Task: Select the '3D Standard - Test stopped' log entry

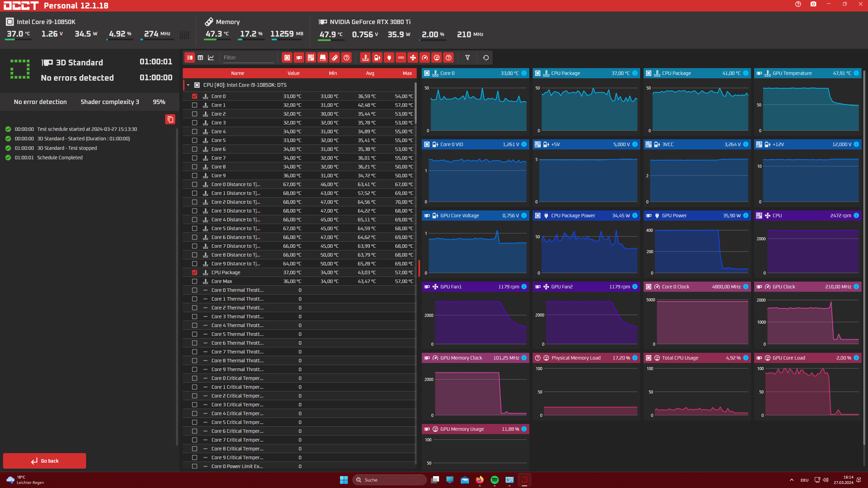Action: click(x=67, y=148)
